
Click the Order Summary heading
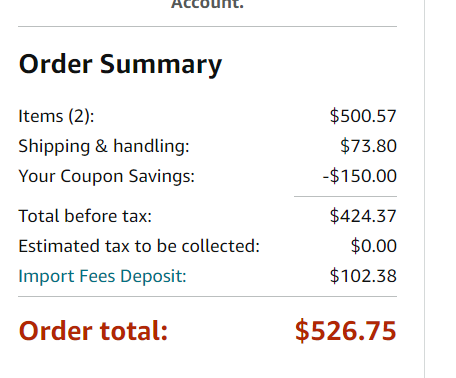[120, 64]
